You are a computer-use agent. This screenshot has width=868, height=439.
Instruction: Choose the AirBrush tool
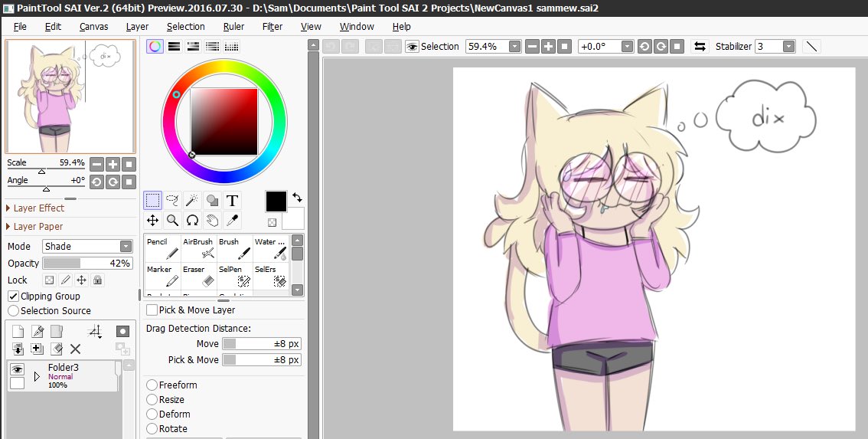pos(198,248)
